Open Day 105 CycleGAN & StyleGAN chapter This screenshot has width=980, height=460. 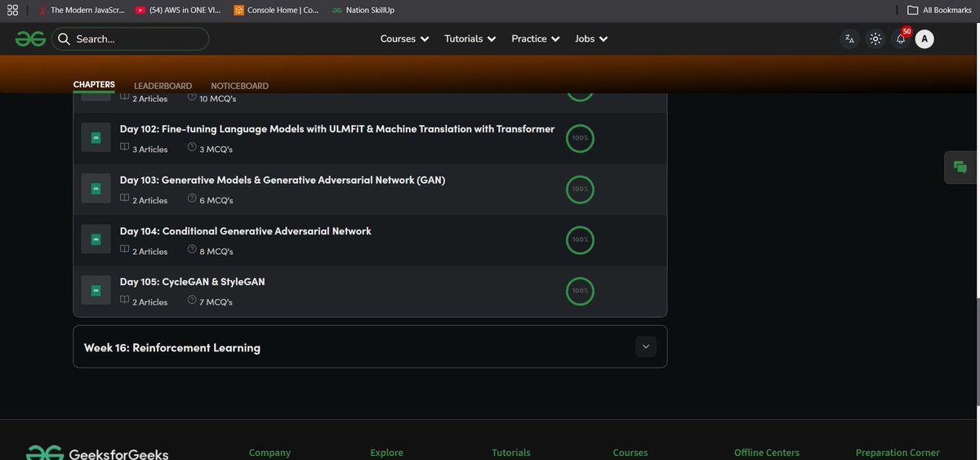[192, 282]
